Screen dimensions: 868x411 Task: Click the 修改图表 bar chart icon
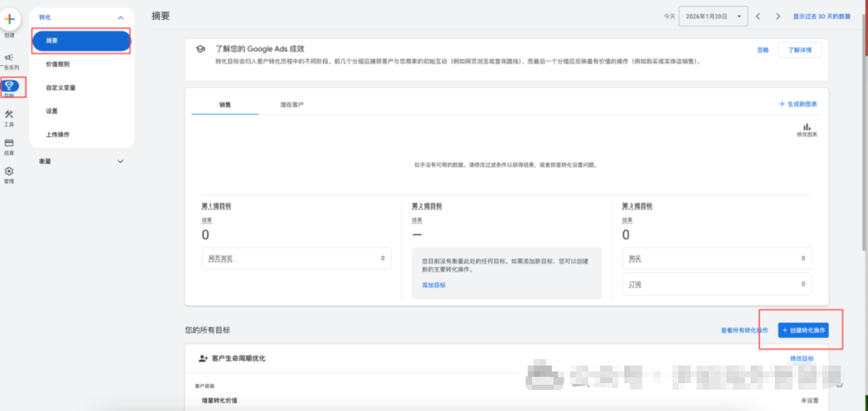(806, 127)
